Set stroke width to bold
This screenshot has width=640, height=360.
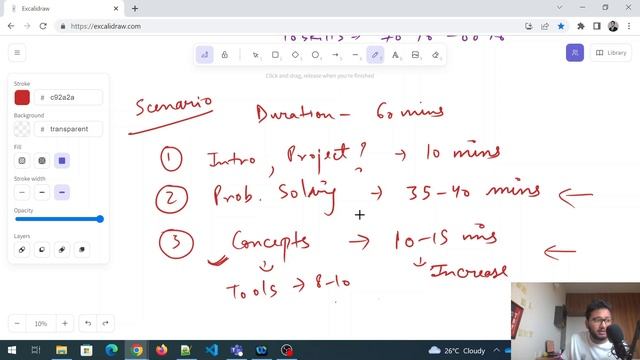(x=42, y=192)
